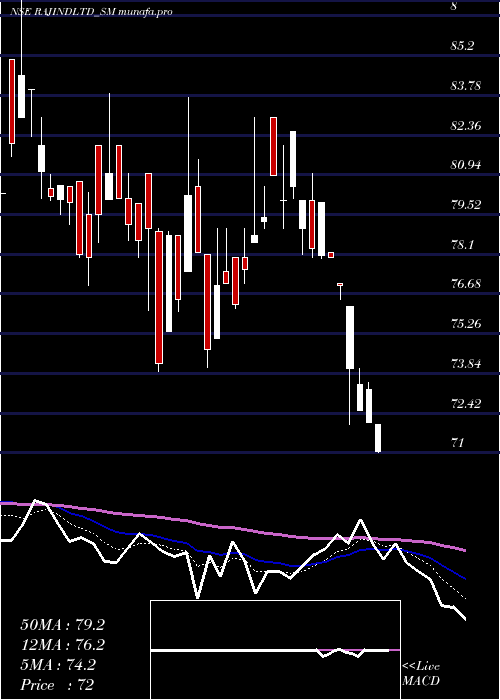
Task: Click the 76.68 price axis label
Action: [466, 284]
